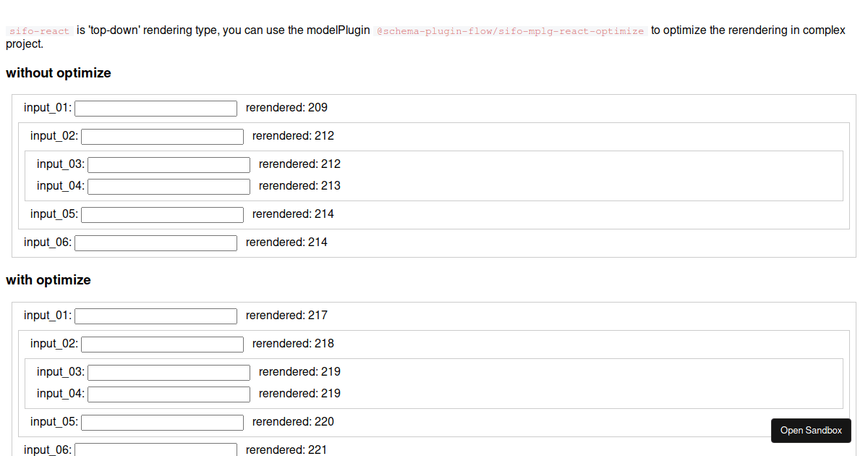Click the input_03 field under 'with optimize'

[x=169, y=372]
